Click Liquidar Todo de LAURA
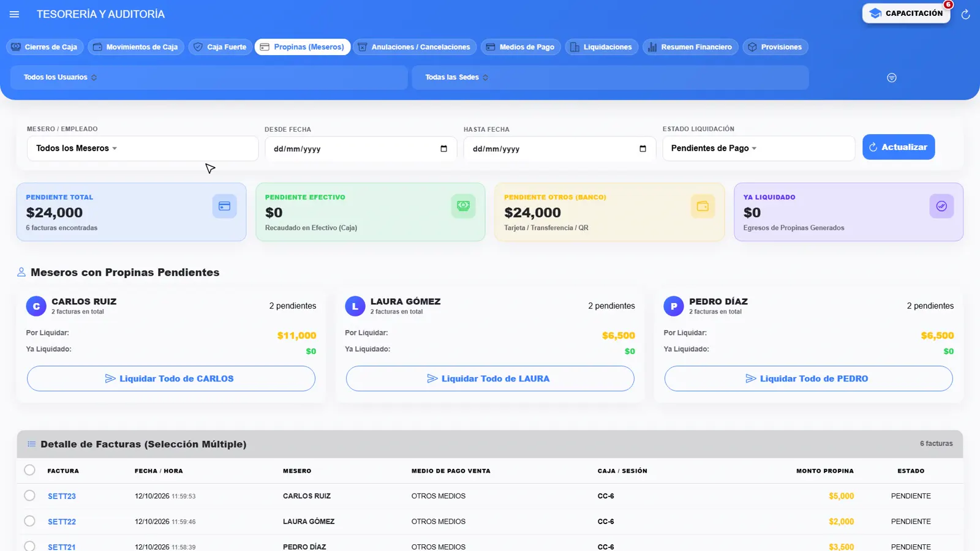Image resolution: width=980 pixels, height=551 pixels. 490,378
